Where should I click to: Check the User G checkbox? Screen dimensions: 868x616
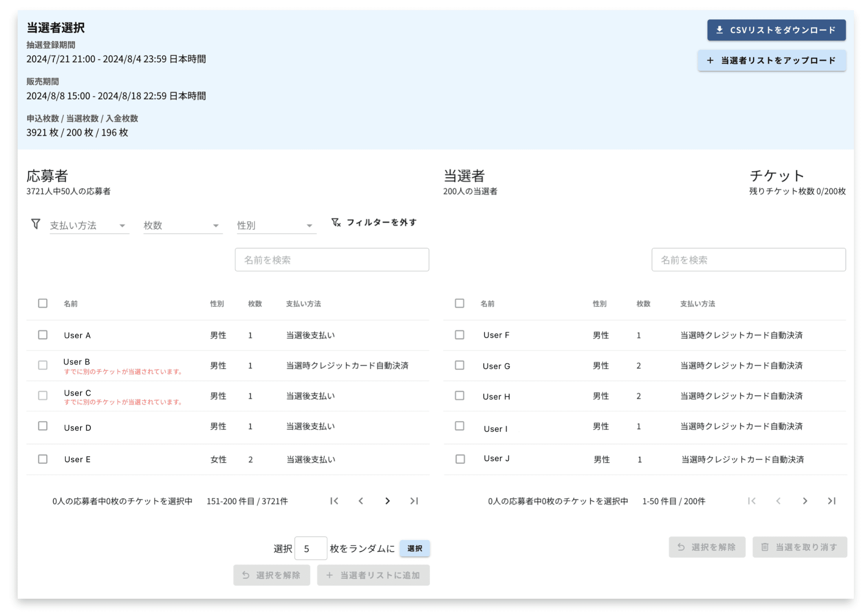point(460,365)
